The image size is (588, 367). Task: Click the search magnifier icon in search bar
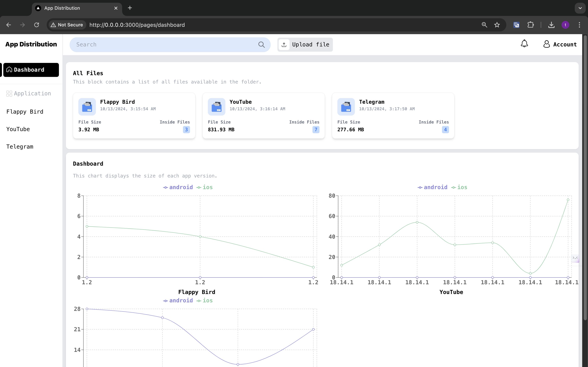[x=262, y=45]
